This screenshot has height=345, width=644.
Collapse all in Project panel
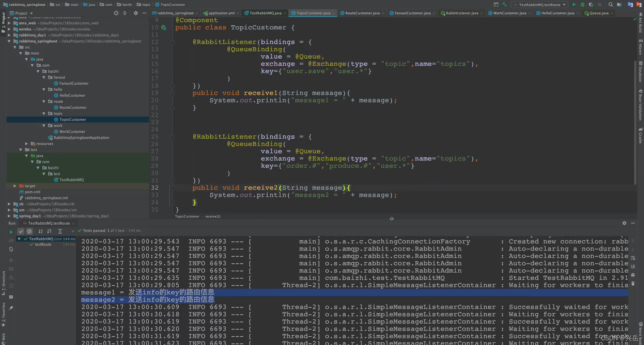click(125, 13)
